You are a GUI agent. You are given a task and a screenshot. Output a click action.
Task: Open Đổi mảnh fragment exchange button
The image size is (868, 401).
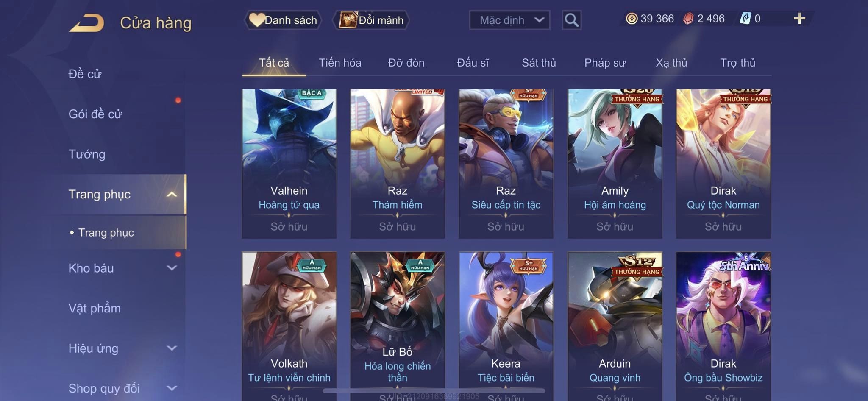(371, 20)
